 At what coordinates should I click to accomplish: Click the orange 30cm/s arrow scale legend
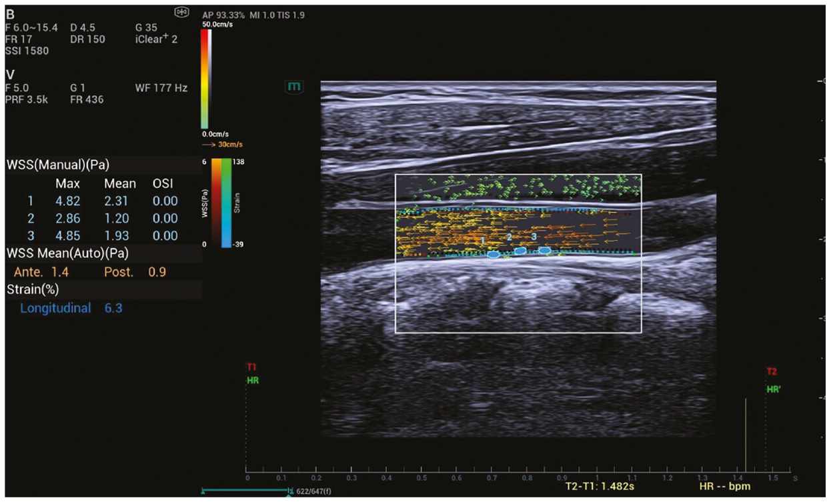point(222,144)
